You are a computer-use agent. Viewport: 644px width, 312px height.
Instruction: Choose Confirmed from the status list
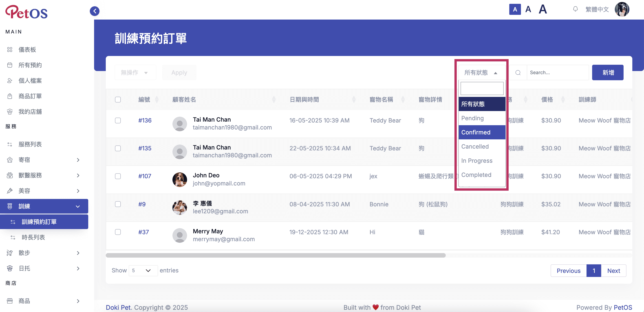click(x=481, y=132)
